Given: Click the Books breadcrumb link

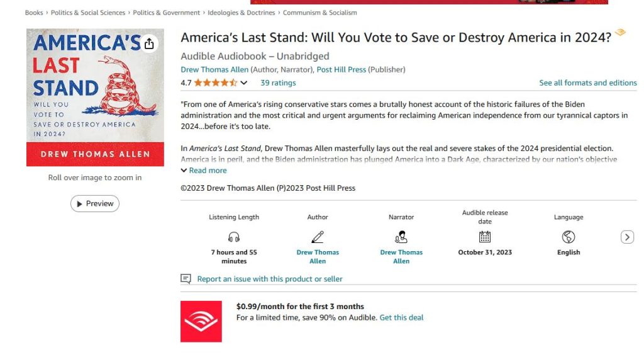Looking at the screenshot, I should 34,13.
